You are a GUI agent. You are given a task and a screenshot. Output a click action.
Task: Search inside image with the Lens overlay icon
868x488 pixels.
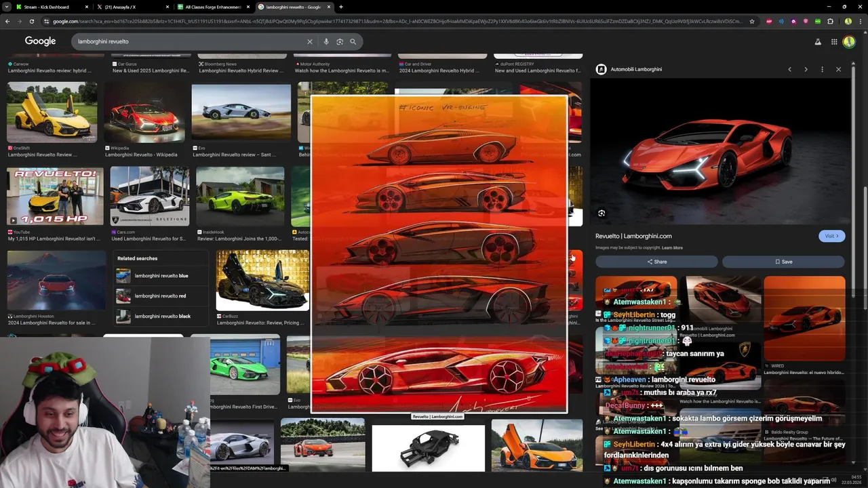click(x=601, y=213)
